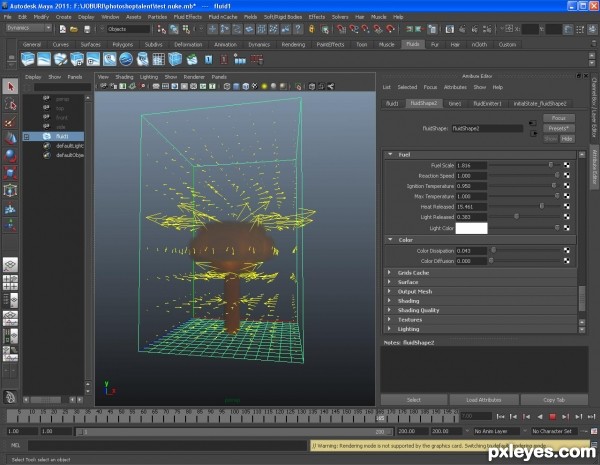Screen dimensions: 600x465
Task: Click the Hide button
Action: pos(567,139)
